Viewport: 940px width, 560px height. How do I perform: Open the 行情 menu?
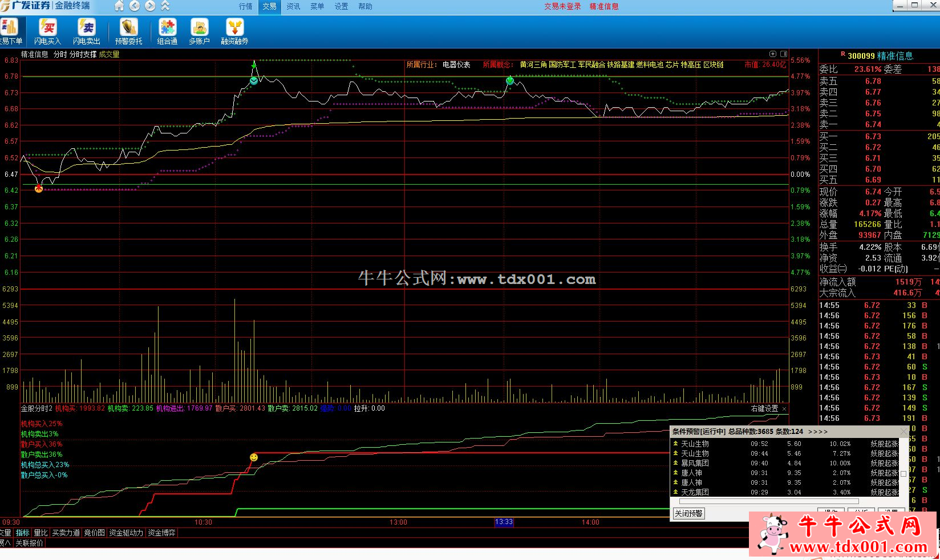tap(245, 6)
